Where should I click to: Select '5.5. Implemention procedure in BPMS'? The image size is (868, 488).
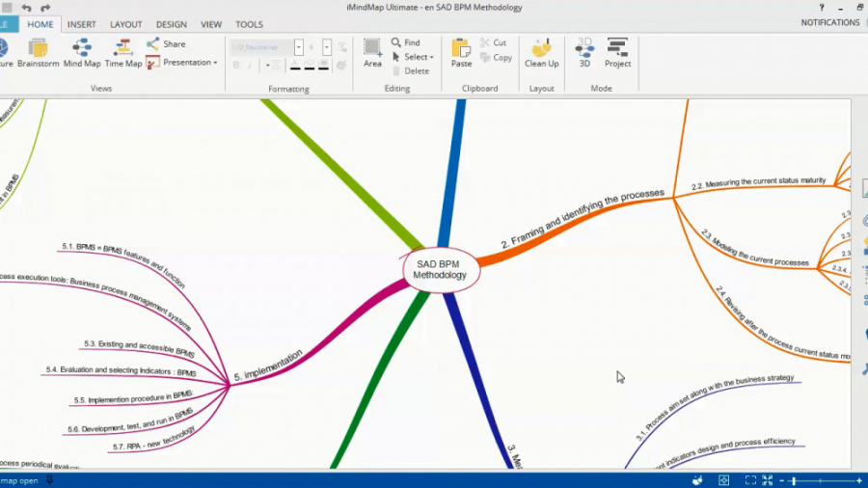coord(133,396)
